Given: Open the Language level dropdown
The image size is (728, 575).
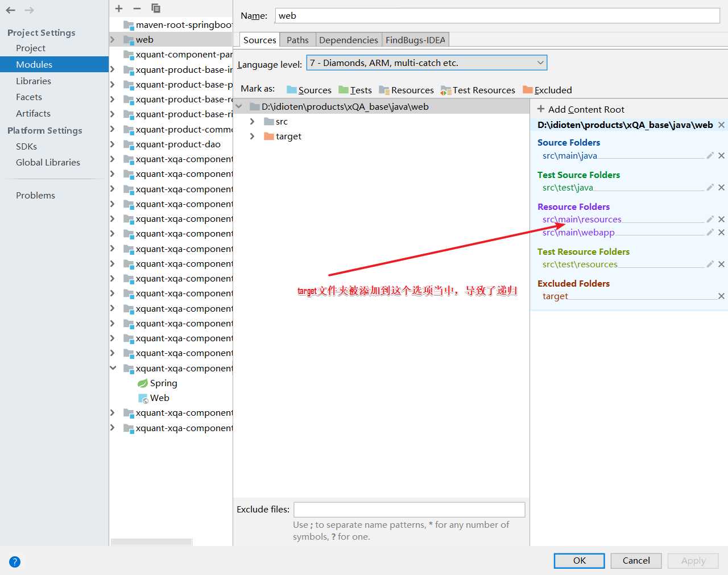Looking at the screenshot, I should tap(427, 63).
